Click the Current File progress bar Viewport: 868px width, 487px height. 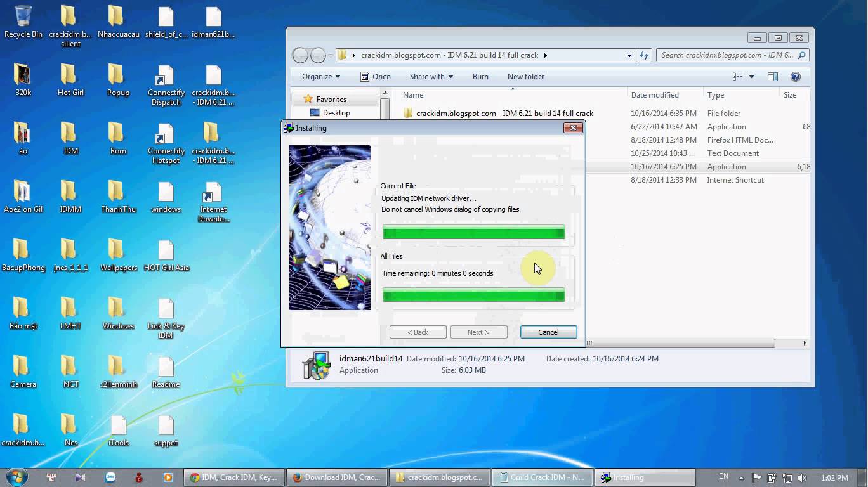(x=473, y=232)
